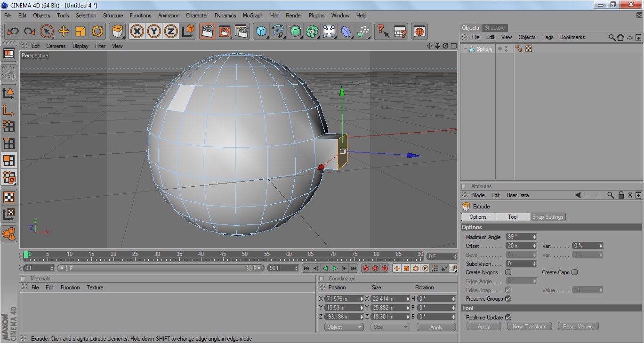Click the Undo arrow in the top toolbar
The width and height of the screenshot is (644, 343).
pos(13,32)
